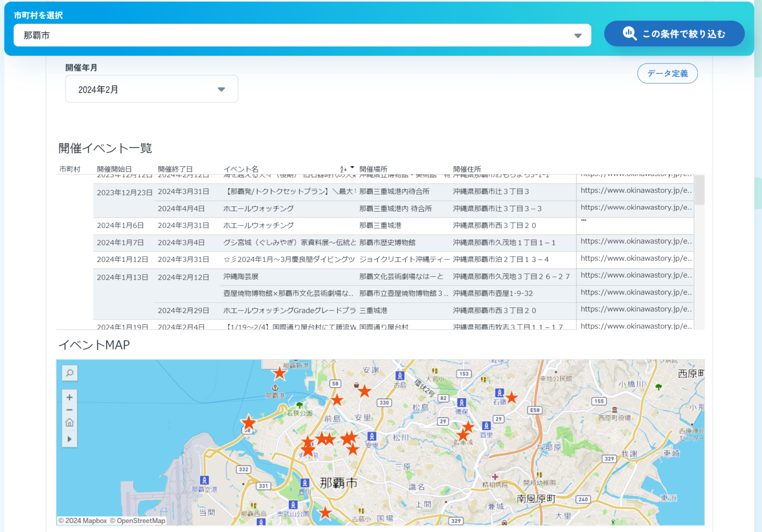
Task: Open the URL link for 沖縄陶芸展 row
Action: pyautogui.click(x=635, y=275)
